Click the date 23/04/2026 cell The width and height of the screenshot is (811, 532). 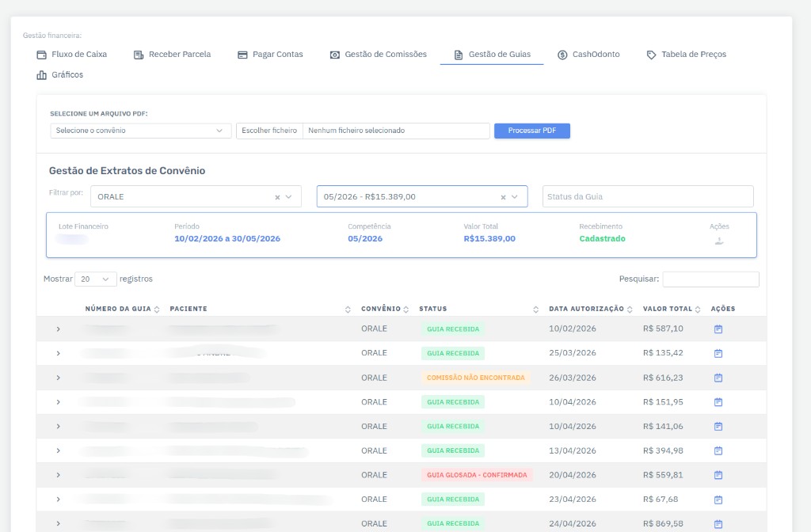pyautogui.click(x=573, y=500)
